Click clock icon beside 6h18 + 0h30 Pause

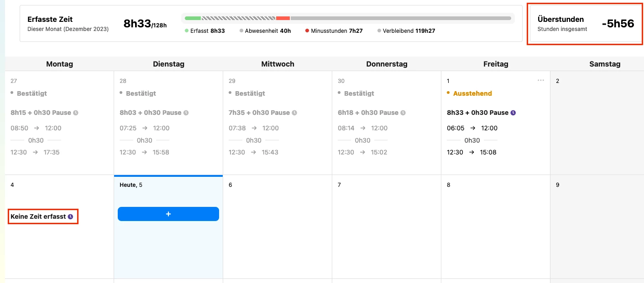[x=403, y=113]
